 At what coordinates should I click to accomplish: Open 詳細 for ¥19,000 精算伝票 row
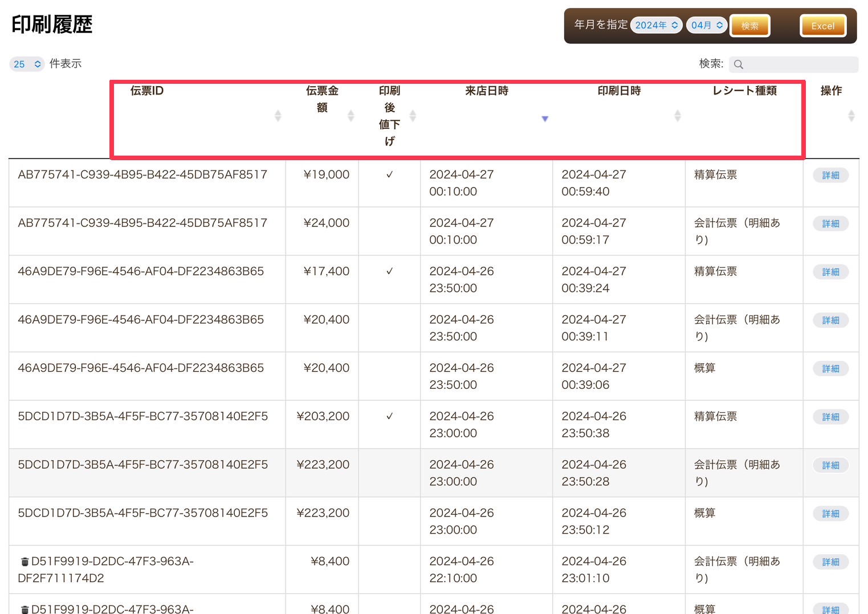click(x=830, y=175)
